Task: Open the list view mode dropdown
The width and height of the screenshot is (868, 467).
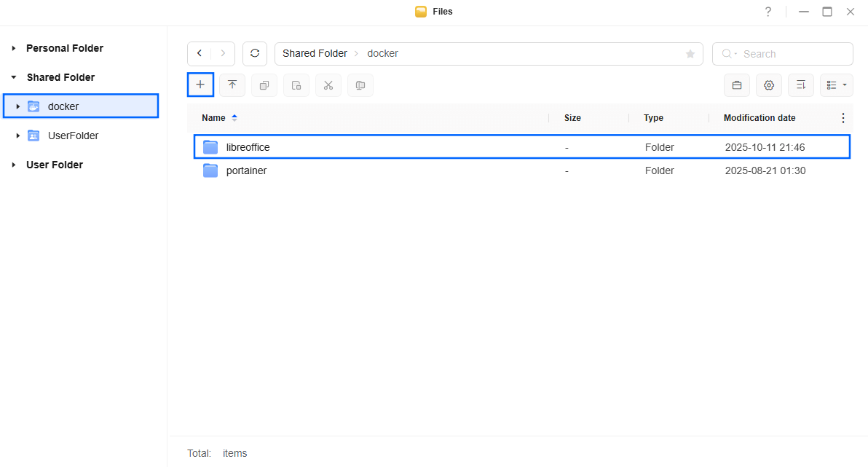Action: tap(837, 85)
